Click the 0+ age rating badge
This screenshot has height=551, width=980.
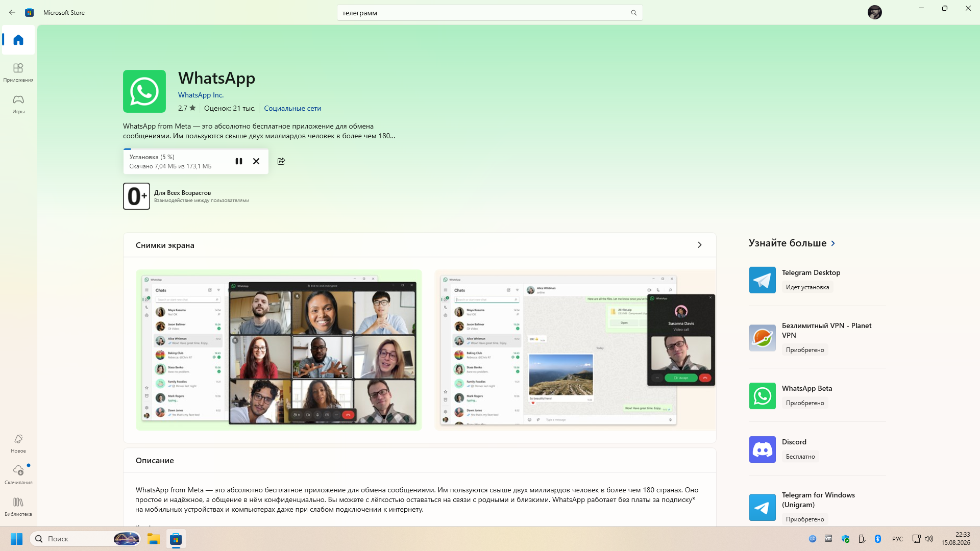pos(136,196)
